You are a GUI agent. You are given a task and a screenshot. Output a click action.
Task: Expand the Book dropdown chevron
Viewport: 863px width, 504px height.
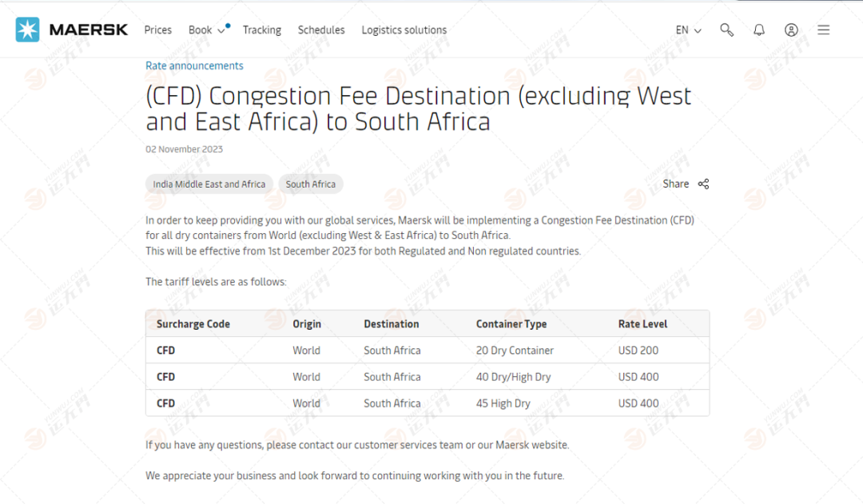pos(221,31)
